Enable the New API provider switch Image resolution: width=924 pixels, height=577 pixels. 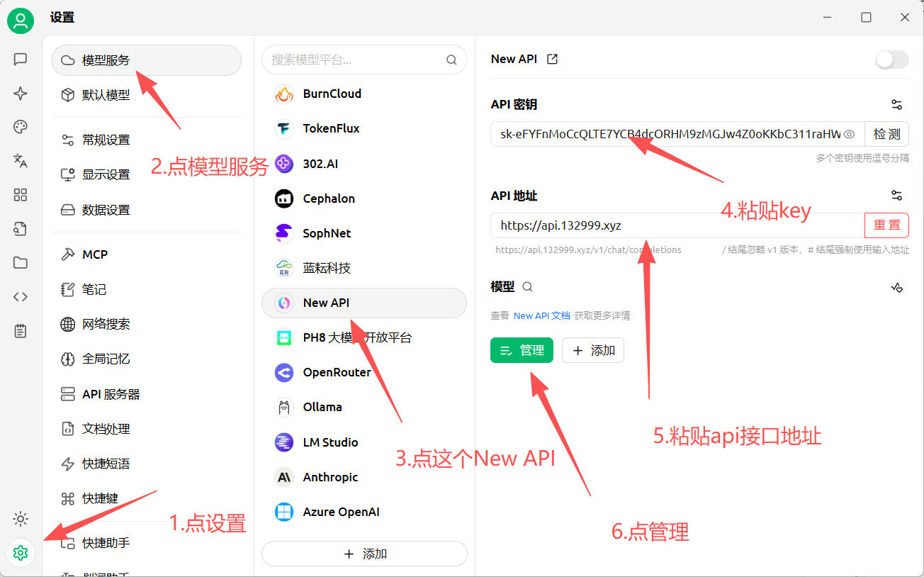[x=891, y=60]
